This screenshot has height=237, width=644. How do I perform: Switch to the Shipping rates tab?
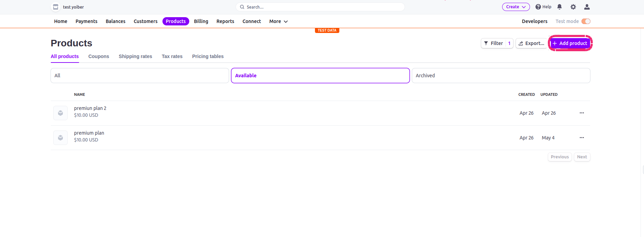pyautogui.click(x=135, y=56)
